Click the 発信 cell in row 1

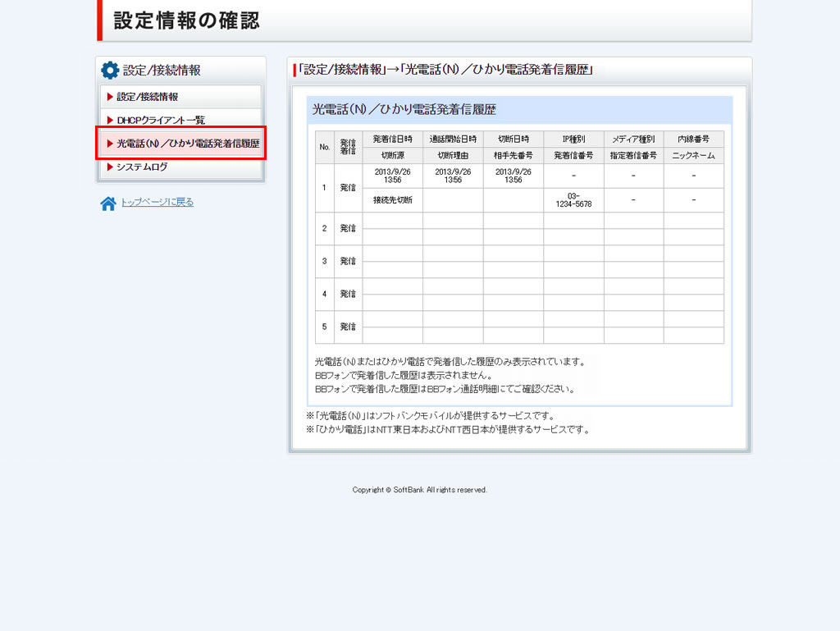tap(348, 188)
